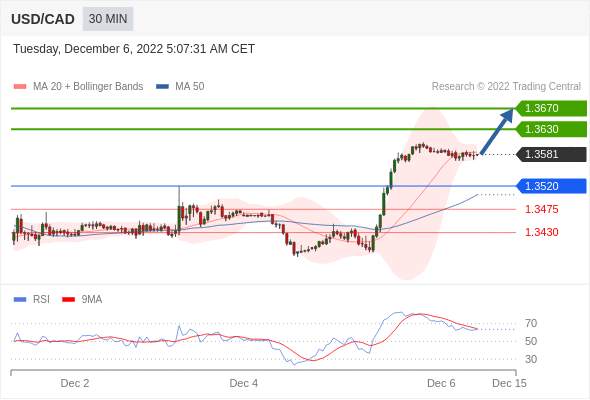Click the Tuesday, December 6, 2022 timestamp
The height and width of the screenshot is (400, 590).
134,49
